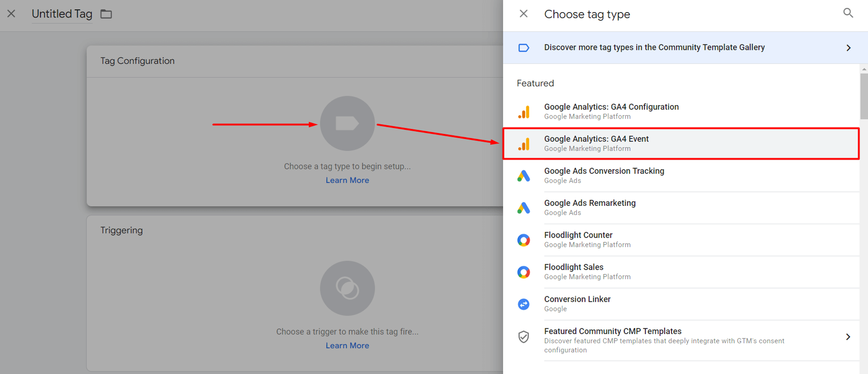
Task: Click the Conversion Linker icon
Action: tap(524, 304)
